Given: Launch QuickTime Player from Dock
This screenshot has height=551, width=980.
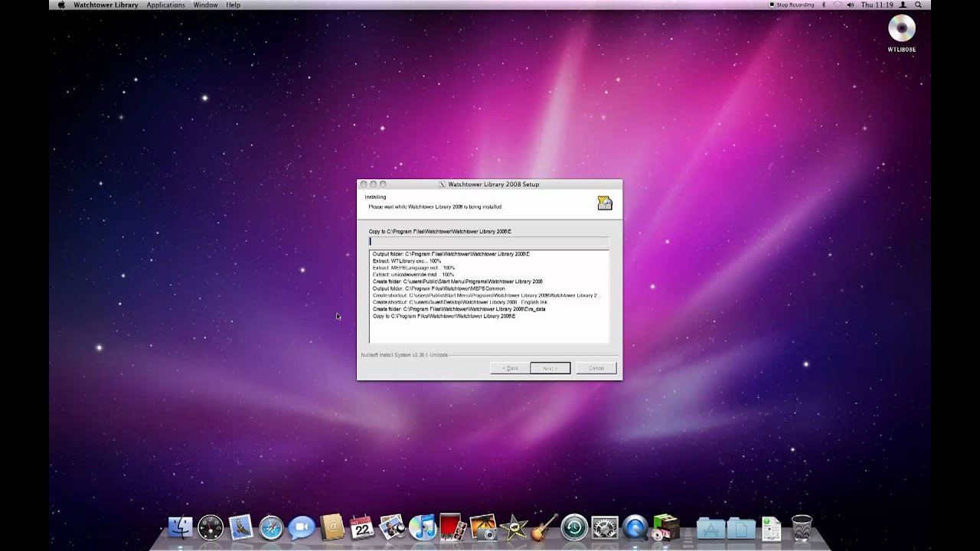Looking at the screenshot, I should [635, 527].
